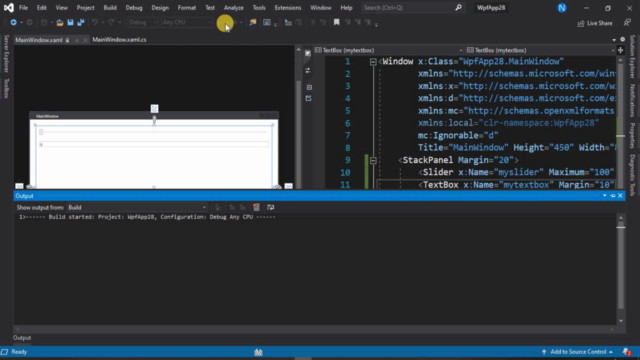
Task: Click the Clear All icon in Output
Action: click(x=256, y=207)
